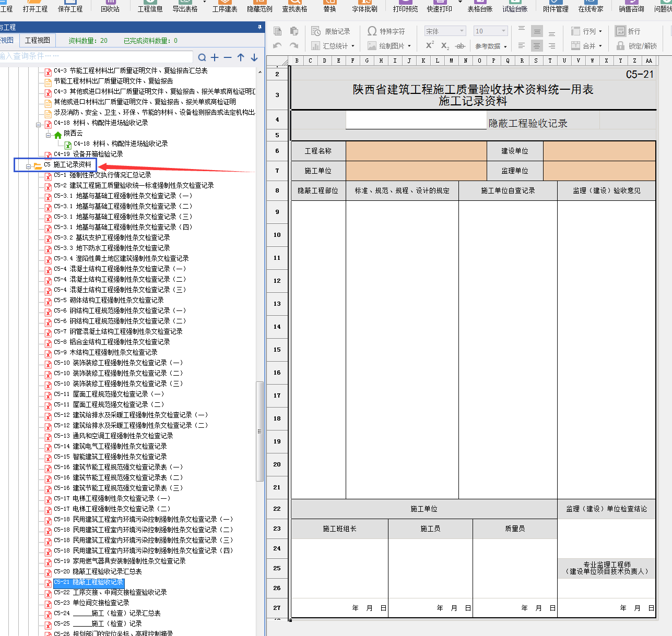Screen dimensions: 672x636
Task: Select C5-22 工序交接、中间交接检查验收记录
Action: point(110,592)
